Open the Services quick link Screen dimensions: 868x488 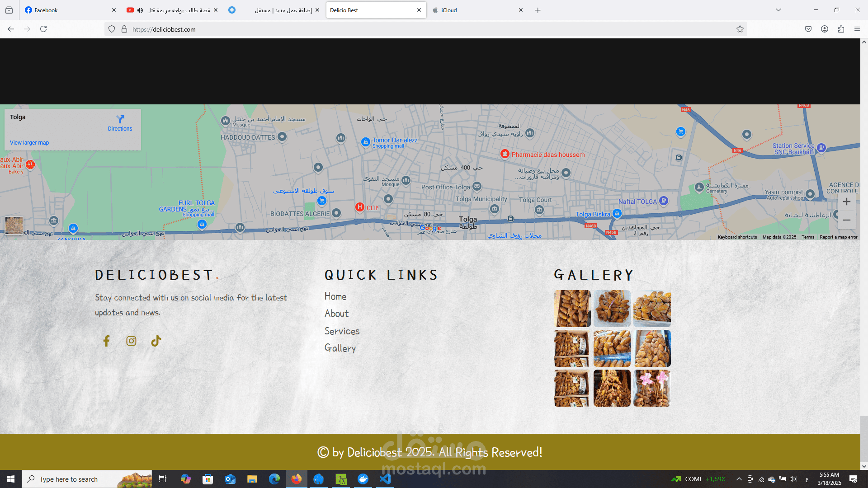pyautogui.click(x=342, y=331)
